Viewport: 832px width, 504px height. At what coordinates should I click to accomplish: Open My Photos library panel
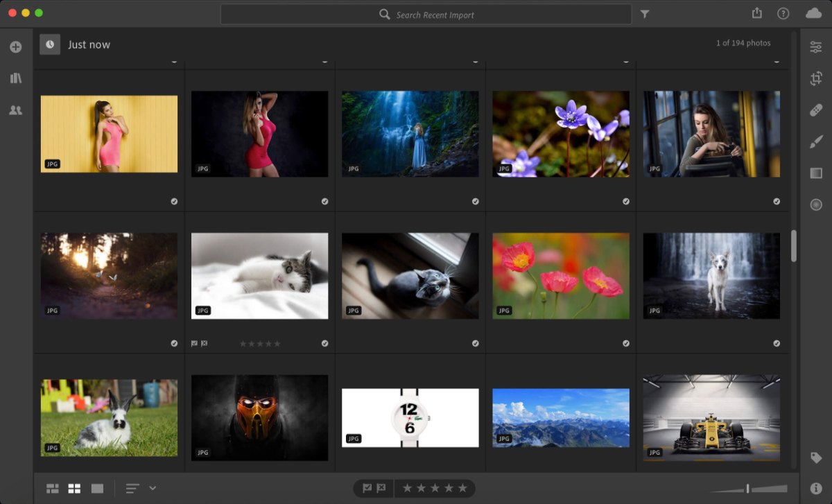[15, 78]
